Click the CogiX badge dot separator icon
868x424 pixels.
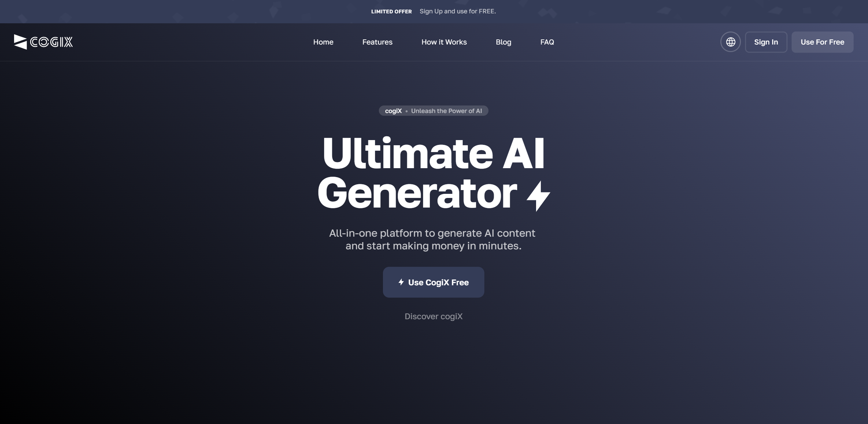(406, 111)
